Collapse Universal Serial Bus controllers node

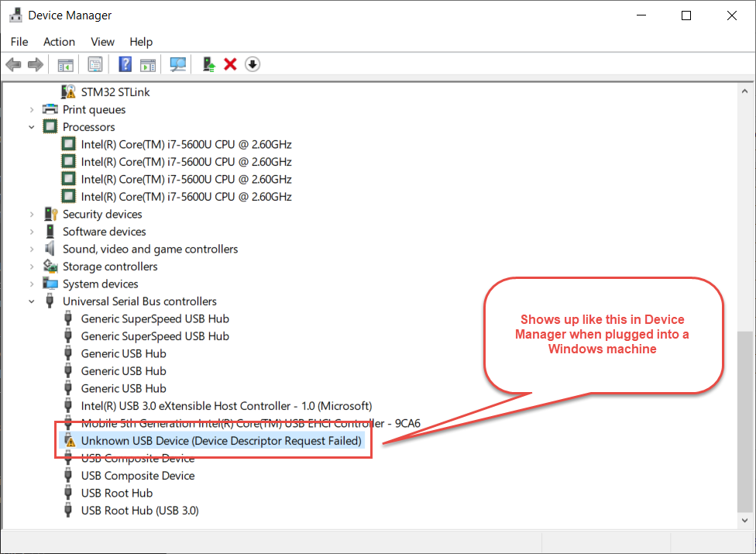point(32,301)
